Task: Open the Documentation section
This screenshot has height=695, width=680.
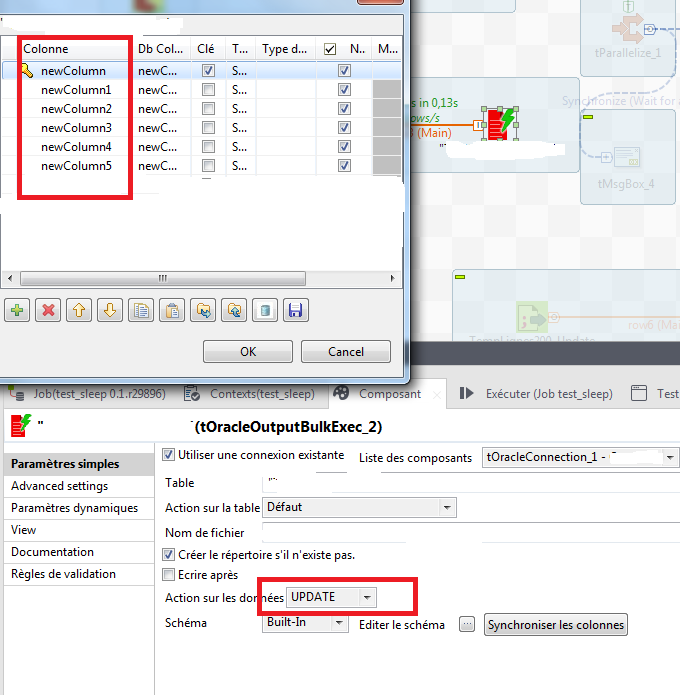Action: pos(79,552)
